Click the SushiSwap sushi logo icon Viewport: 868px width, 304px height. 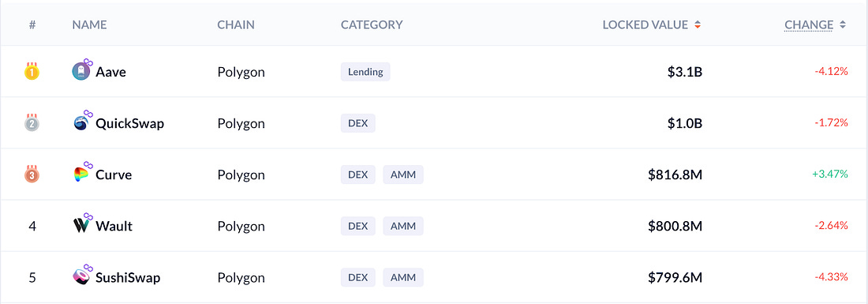coord(80,277)
